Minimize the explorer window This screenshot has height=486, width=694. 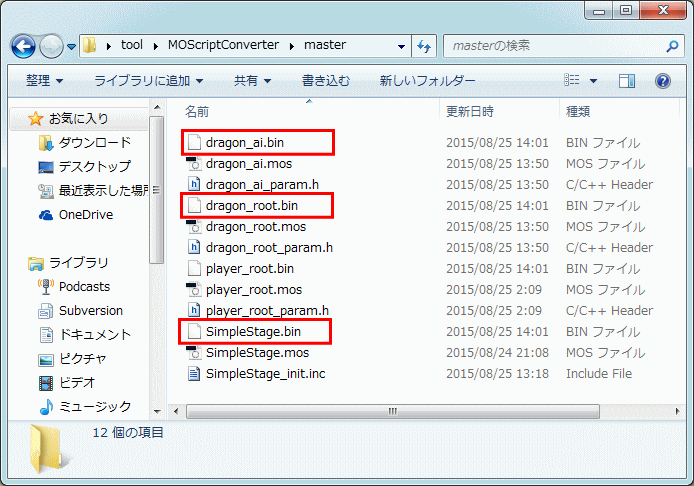(x=599, y=11)
